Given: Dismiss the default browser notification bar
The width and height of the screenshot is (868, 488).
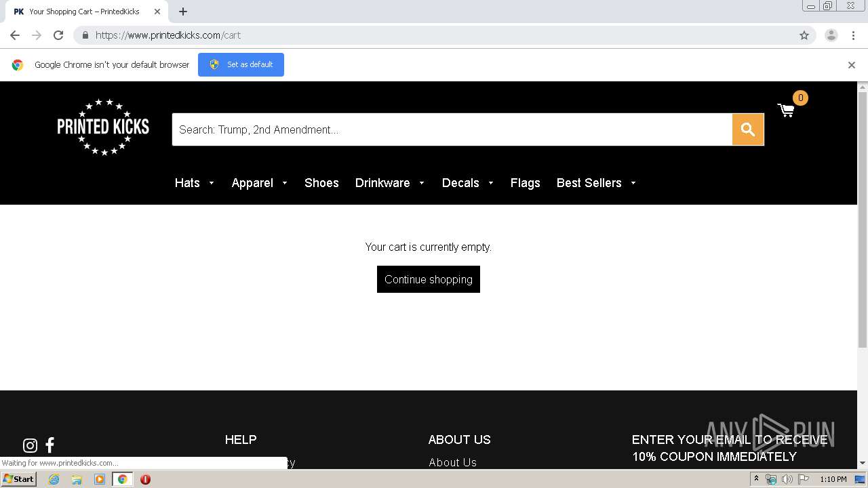Looking at the screenshot, I should tap(852, 65).
